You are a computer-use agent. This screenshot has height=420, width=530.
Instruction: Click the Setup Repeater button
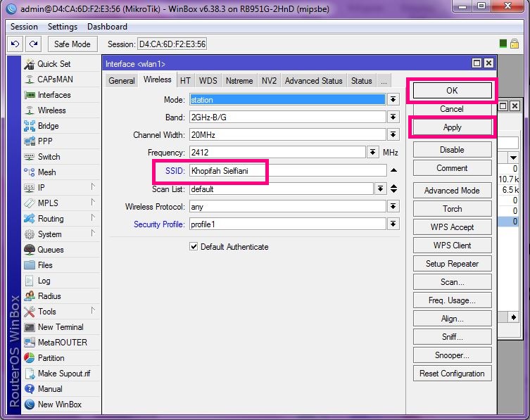[x=453, y=264]
